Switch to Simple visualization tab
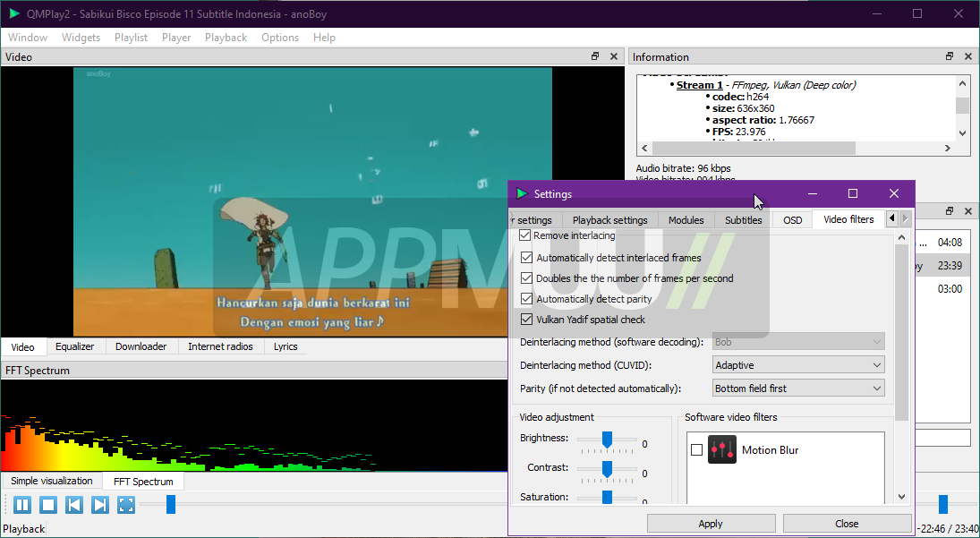 (51, 481)
